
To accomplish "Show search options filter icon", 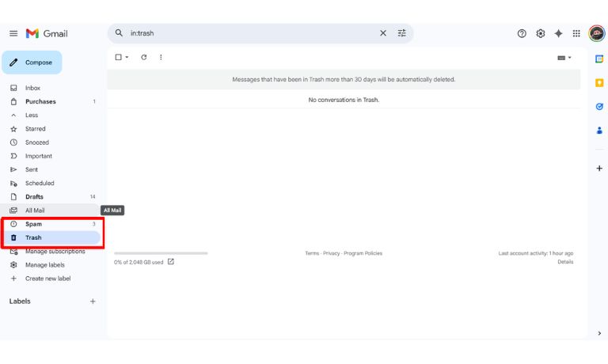I will (402, 33).
